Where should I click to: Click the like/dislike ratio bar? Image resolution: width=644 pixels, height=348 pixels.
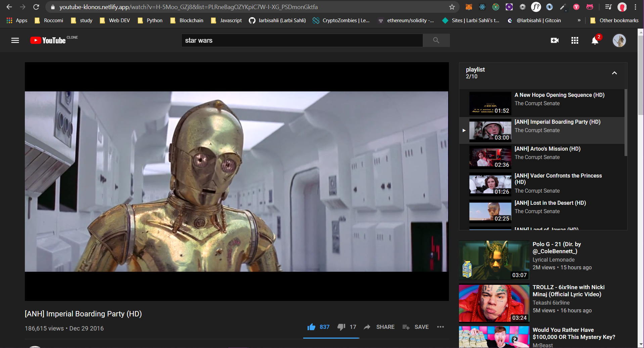coord(331,338)
